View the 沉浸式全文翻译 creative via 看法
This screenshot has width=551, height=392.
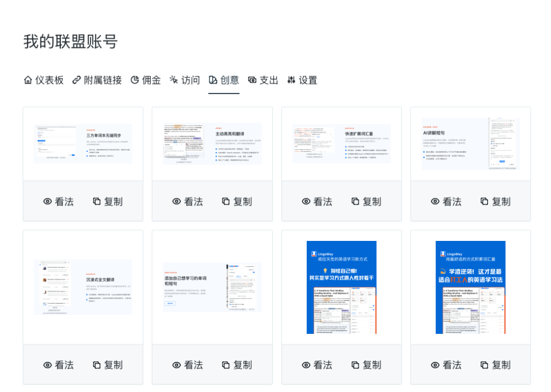(58, 365)
